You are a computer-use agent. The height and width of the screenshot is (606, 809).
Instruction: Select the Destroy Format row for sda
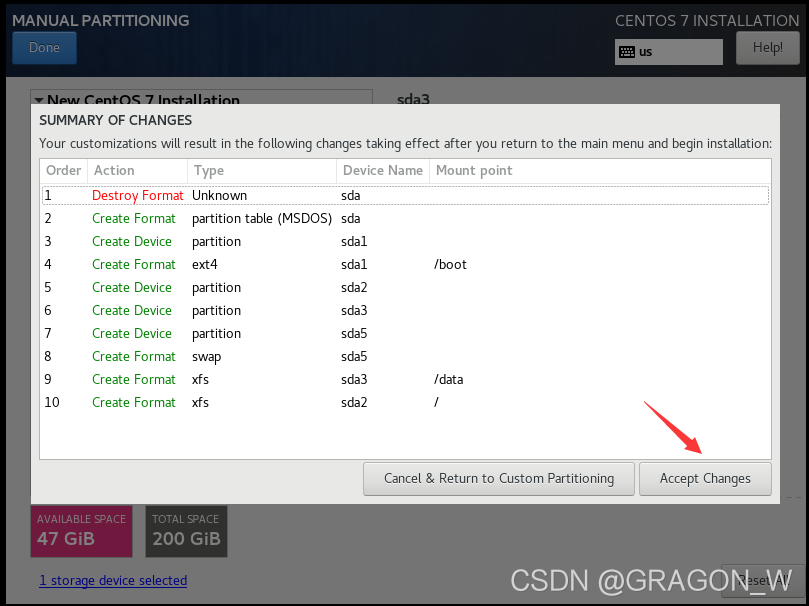coord(406,195)
